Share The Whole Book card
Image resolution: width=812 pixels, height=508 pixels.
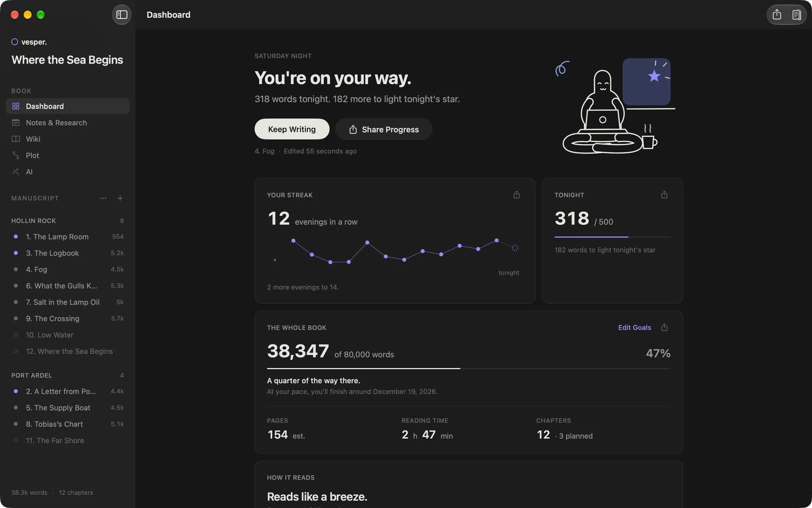tap(664, 327)
